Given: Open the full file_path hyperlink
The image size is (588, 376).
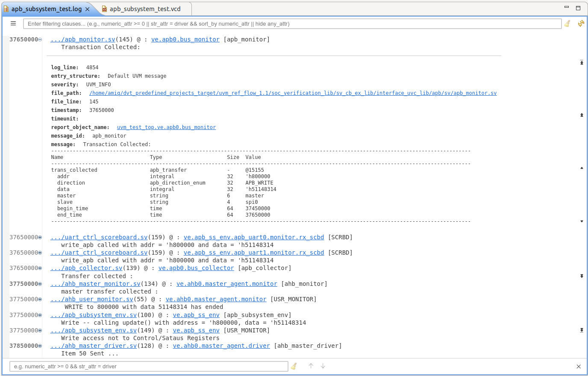Looking at the screenshot, I should click(x=293, y=93).
